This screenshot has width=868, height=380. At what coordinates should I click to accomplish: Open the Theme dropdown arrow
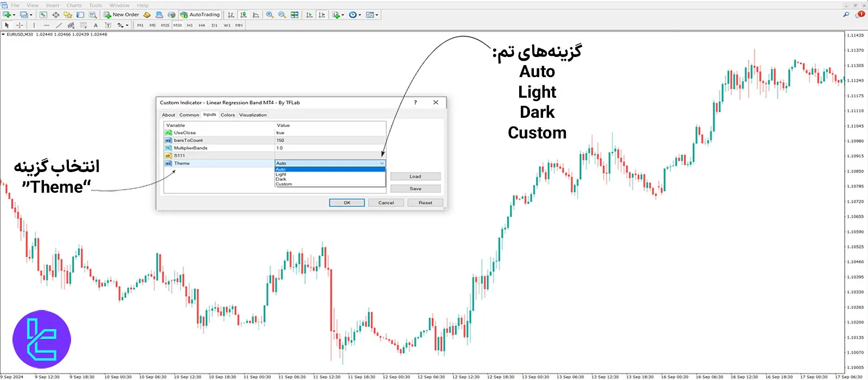[x=382, y=163]
